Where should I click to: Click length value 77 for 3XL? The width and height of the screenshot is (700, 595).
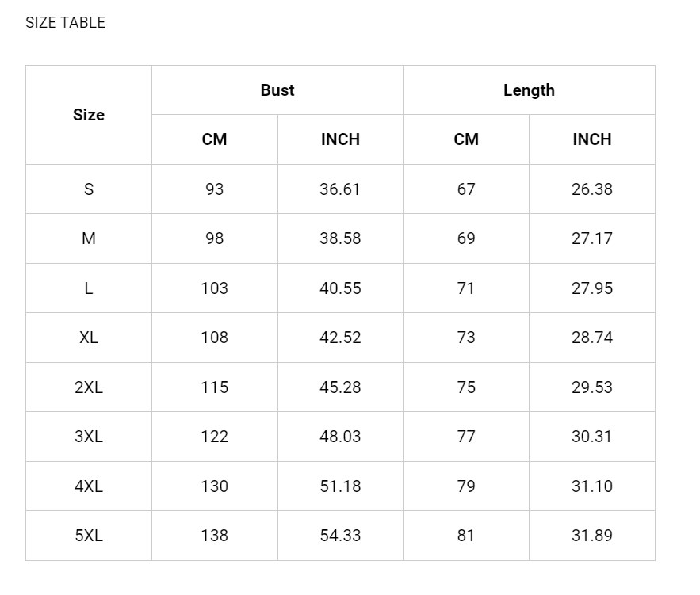(x=466, y=437)
